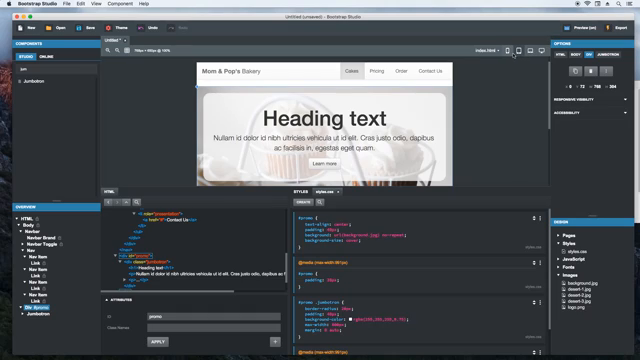Click the component search field with 'jum'
Viewport: 640px width, 360px height.
[56, 69]
